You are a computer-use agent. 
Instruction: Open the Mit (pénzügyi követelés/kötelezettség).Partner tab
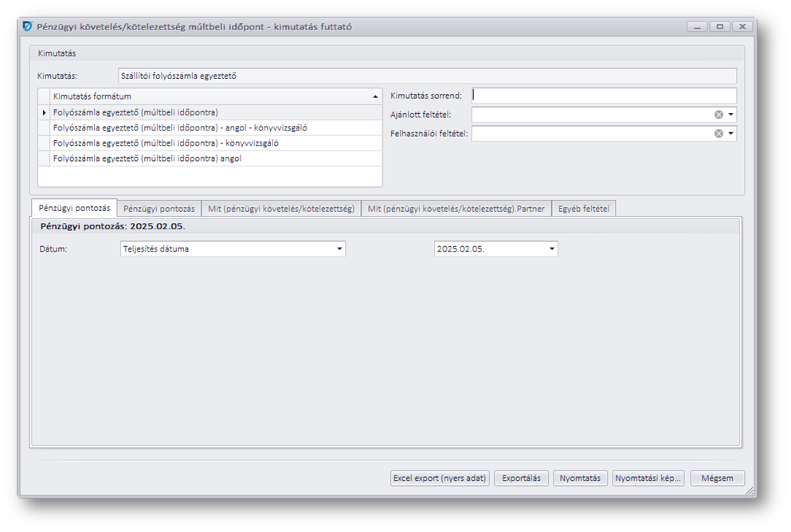click(456, 209)
